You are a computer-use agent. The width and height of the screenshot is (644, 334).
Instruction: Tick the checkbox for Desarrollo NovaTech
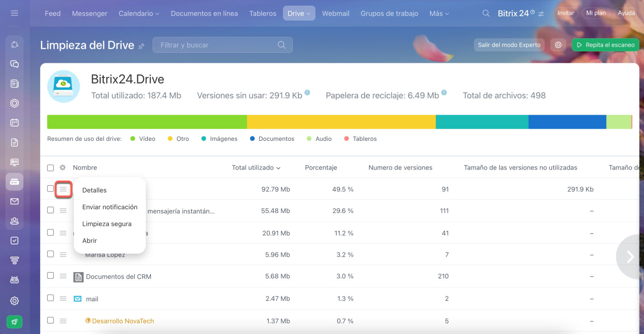click(x=50, y=320)
